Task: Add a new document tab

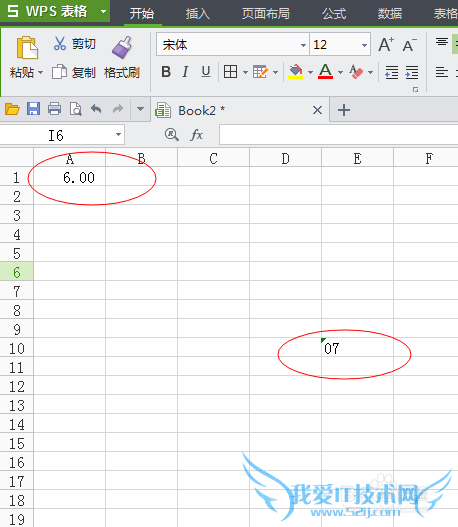Action: 344,110
